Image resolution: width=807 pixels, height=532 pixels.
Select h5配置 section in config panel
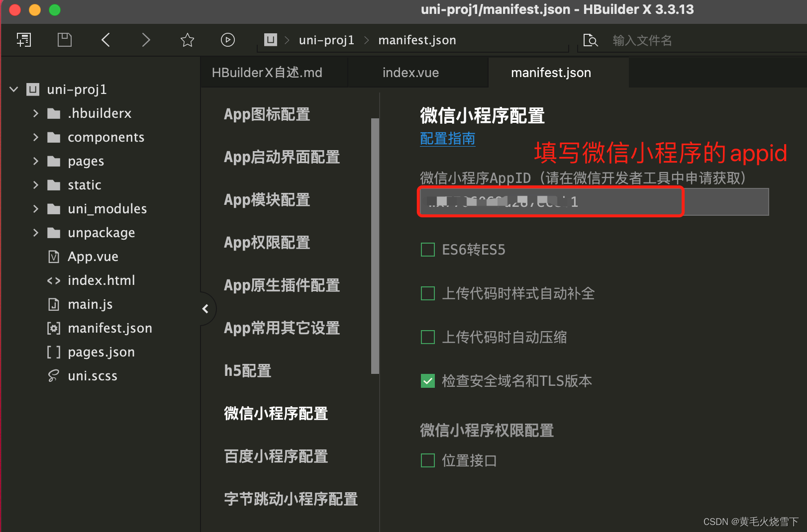[247, 370]
